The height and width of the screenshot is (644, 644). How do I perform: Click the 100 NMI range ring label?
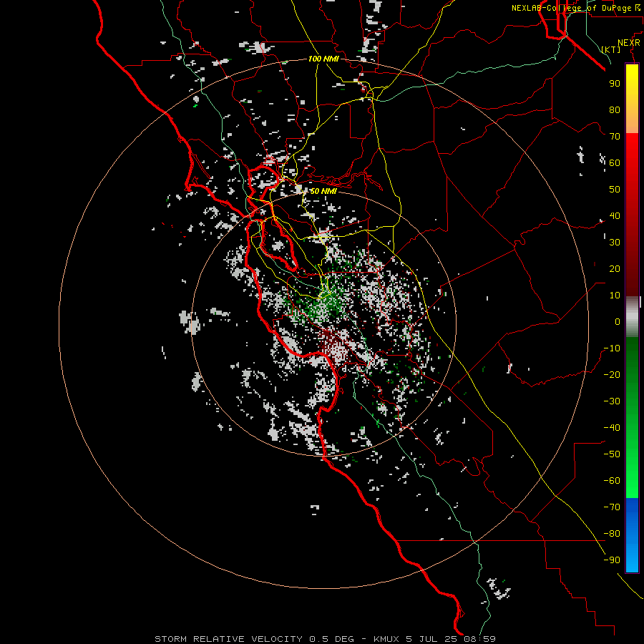pyautogui.click(x=323, y=59)
